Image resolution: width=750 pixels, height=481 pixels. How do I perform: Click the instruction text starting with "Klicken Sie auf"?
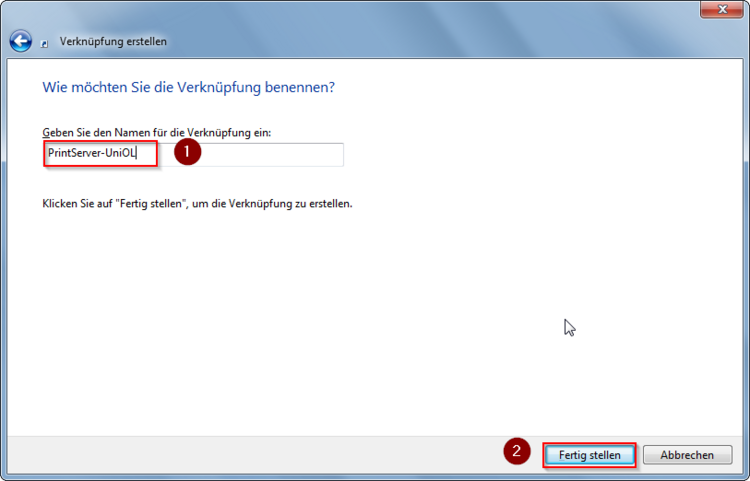(197, 204)
